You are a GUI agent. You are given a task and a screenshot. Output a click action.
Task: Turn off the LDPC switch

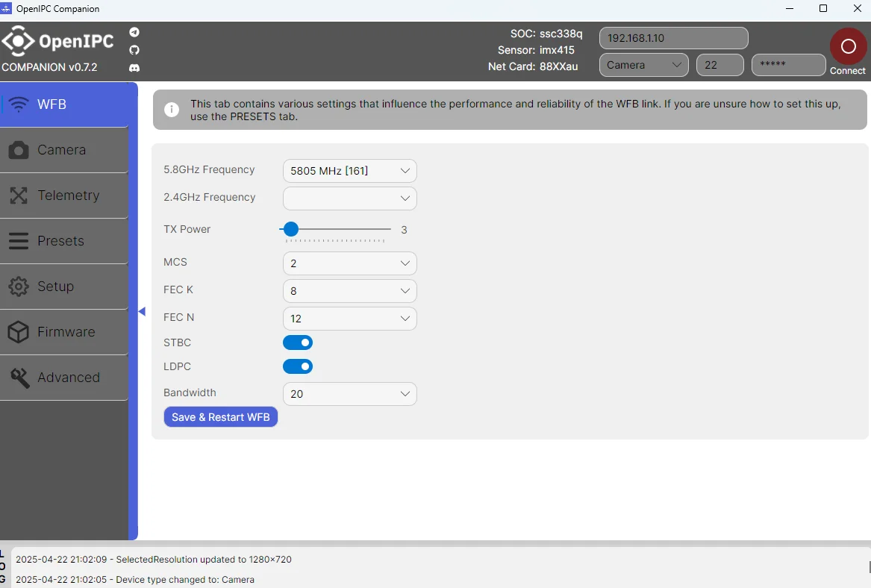point(298,366)
